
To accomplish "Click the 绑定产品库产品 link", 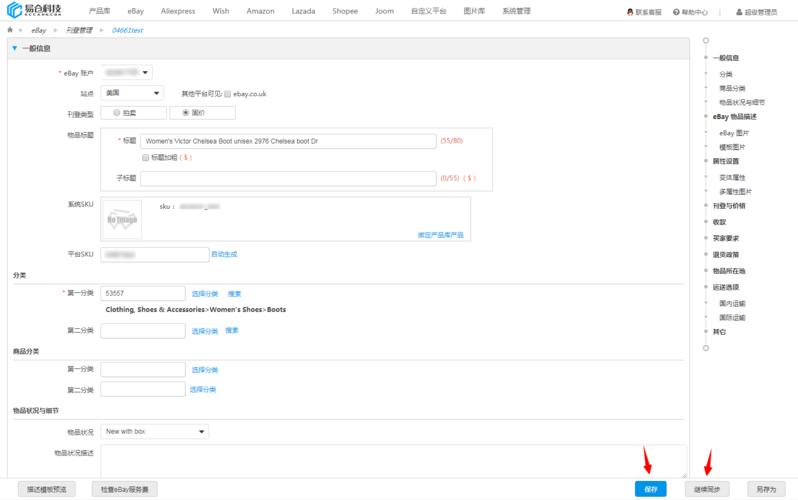I will pyautogui.click(x=441, y=235).
